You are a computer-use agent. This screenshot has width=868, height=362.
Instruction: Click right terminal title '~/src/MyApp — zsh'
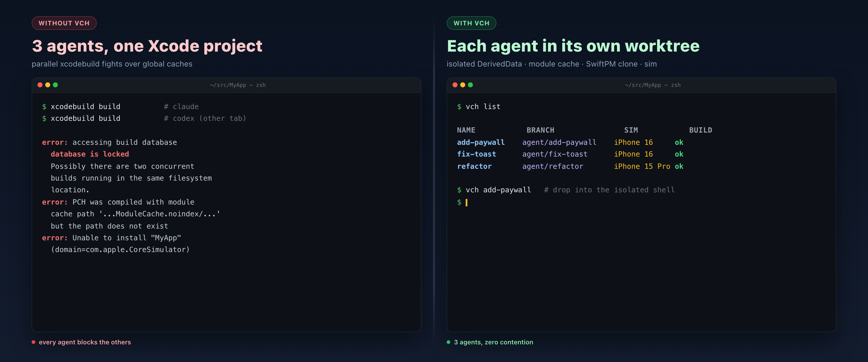click(x=653, y=85)
